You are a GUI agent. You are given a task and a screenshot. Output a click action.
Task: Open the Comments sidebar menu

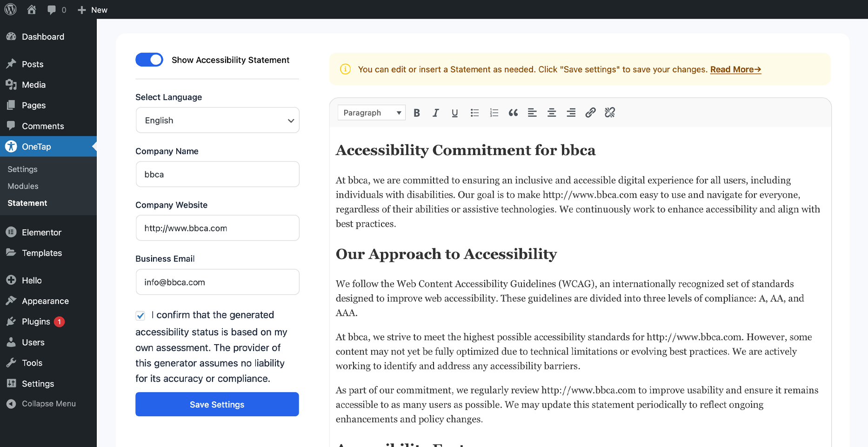[x=48, y=126]
